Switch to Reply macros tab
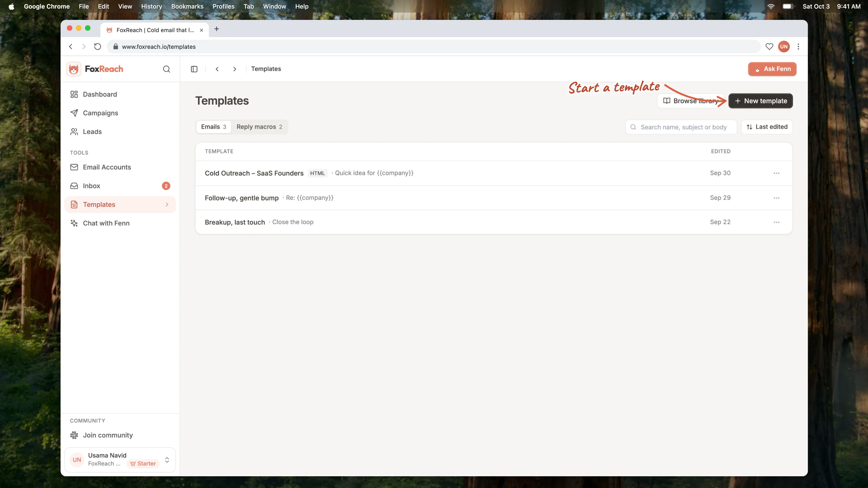868x488 pixels. (x=259, y=127)
